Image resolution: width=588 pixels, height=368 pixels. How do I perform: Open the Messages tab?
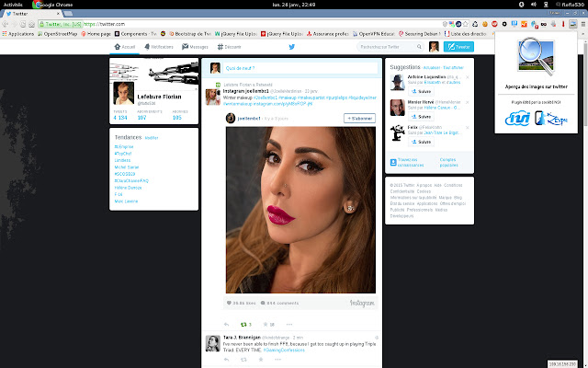pos(195,47)
